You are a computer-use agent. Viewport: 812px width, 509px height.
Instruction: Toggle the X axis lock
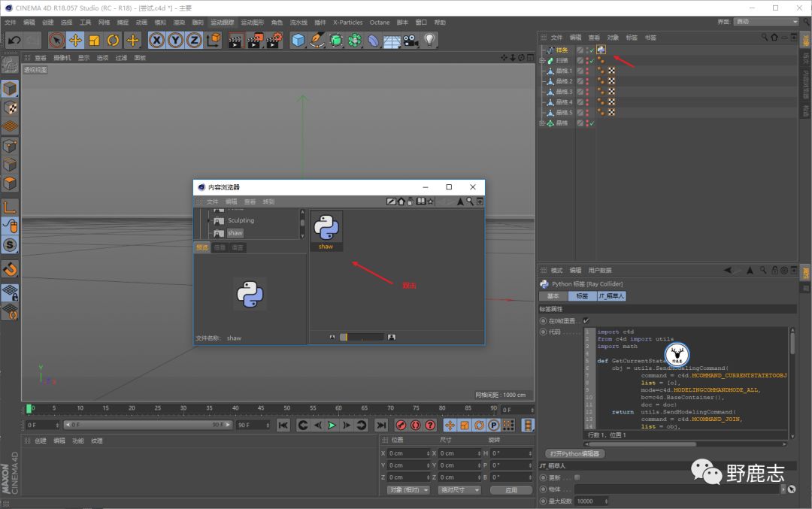click(156, 40)
